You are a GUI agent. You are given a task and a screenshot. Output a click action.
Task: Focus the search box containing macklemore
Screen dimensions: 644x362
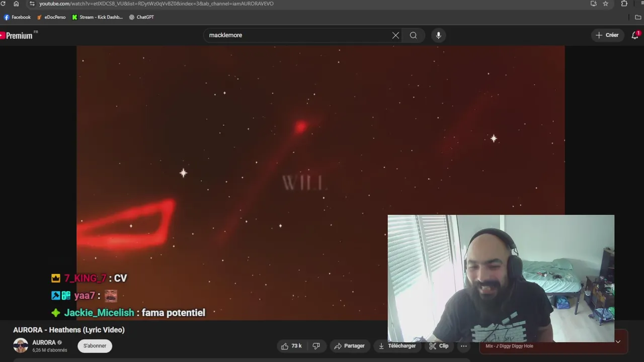[x=297, y=35]
